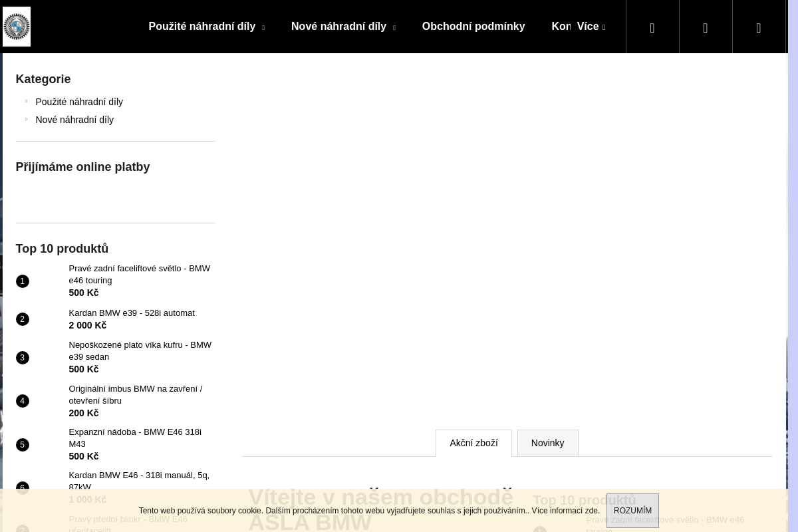The height and width of the screenshot is (532, 798).
Task: Open the search icon in the header
Action: [652, 27]
